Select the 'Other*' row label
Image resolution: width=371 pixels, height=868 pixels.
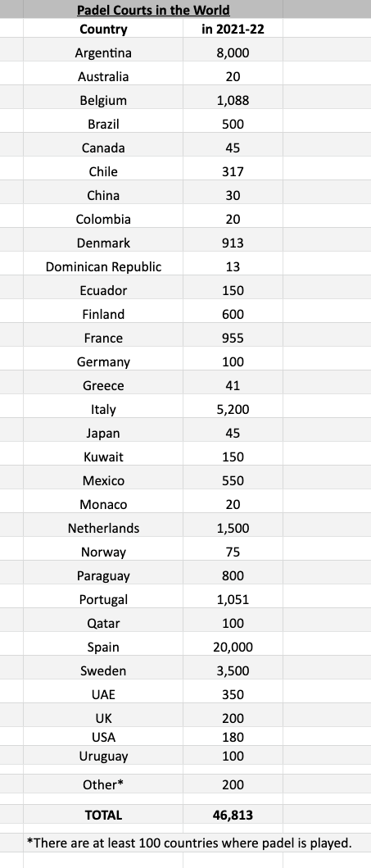click(103, 785)
